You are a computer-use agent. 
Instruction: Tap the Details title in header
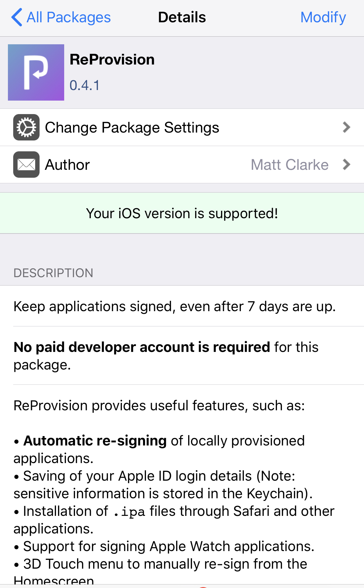tap(182, 17)
